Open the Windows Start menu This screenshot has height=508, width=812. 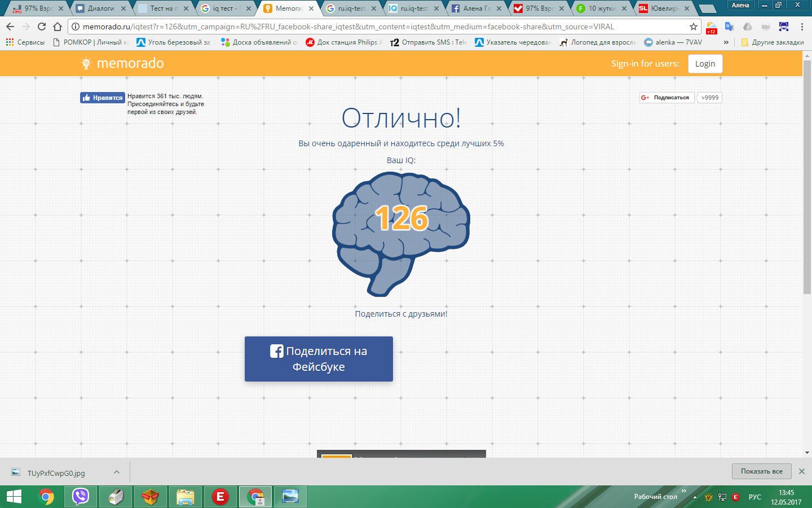(x=14, y=497)
